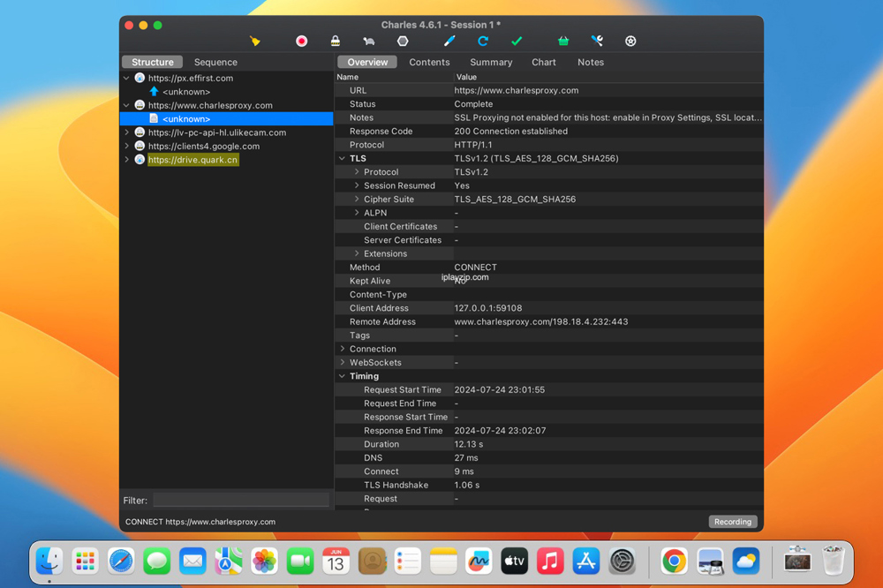Open the Tools wrench icon

coord(597,41)
